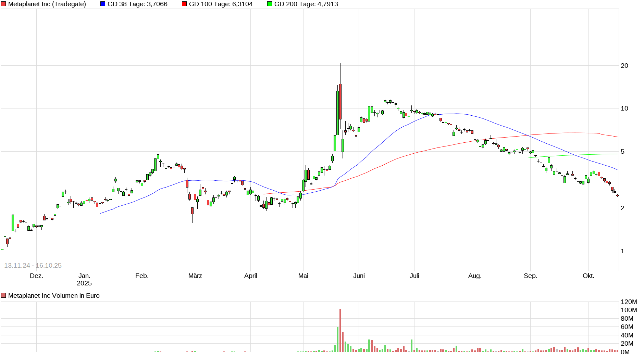Click the price axis value 10
644x359 pixels.
click(x=624, y=108)
